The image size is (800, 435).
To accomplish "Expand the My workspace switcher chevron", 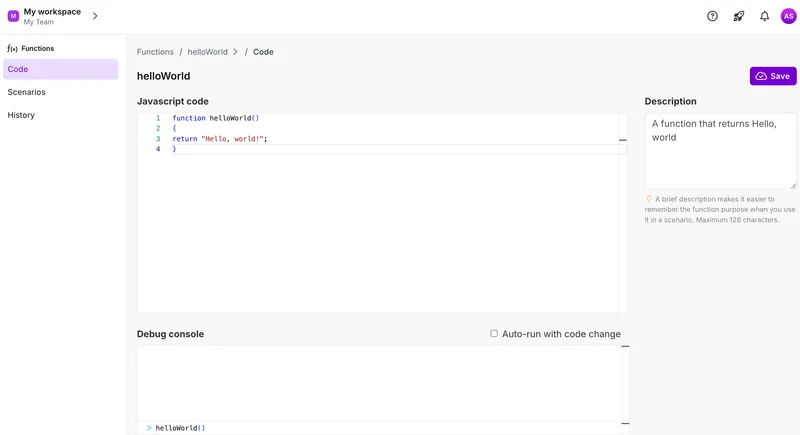I will tap(95, 16).
